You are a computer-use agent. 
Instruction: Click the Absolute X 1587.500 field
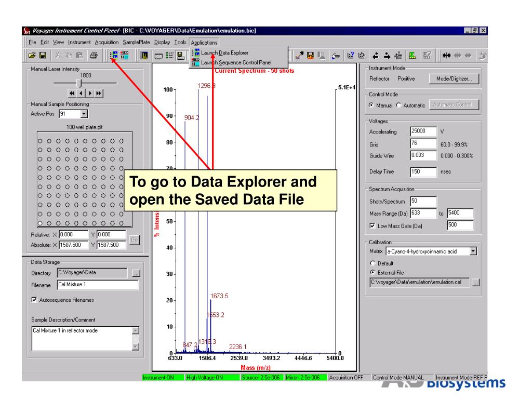pyautogui.click(x=73, y=245)
